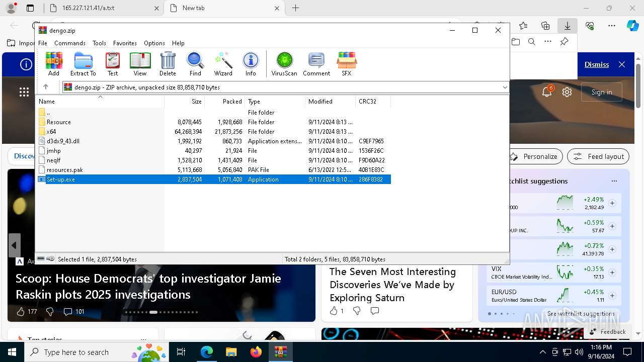Click Sign in button on MSN page

(x=602, y=92)
